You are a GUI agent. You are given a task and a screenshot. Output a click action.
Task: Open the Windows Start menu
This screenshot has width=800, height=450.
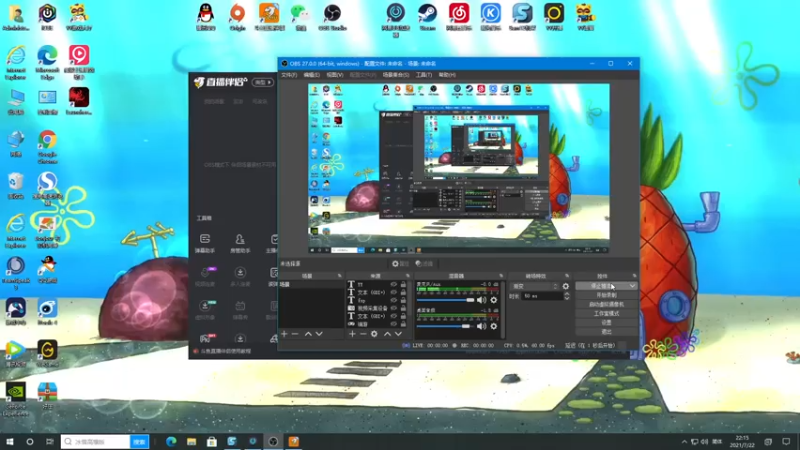pyautogui.click(x=9, y=442)
